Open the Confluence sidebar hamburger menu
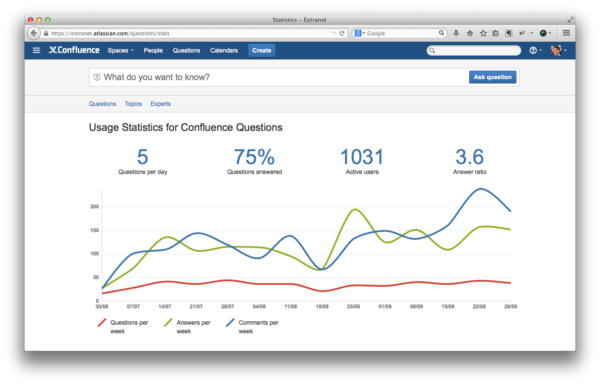 tap(36, 50)
